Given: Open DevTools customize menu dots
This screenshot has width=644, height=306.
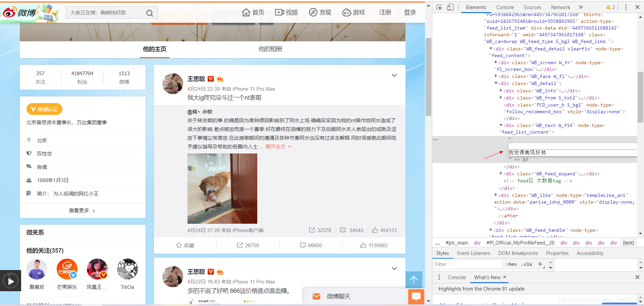Looking at the screenshot, I should point(626,7).
